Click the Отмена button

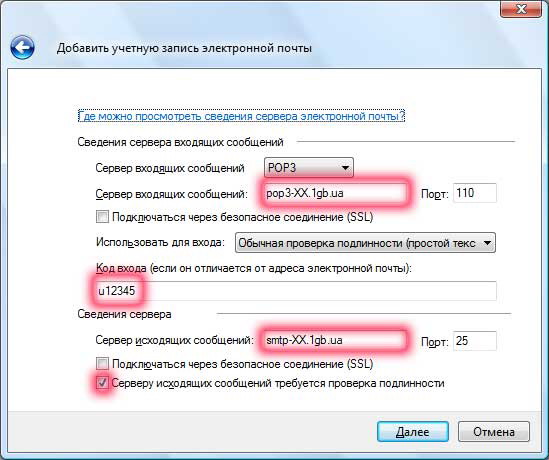click(494, 432)
